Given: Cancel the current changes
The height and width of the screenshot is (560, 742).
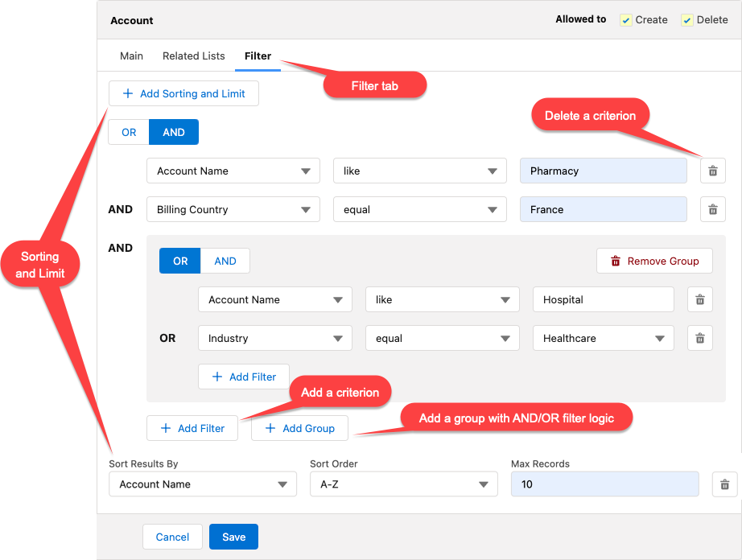Looking at the screenshot, I should (172, 537).
